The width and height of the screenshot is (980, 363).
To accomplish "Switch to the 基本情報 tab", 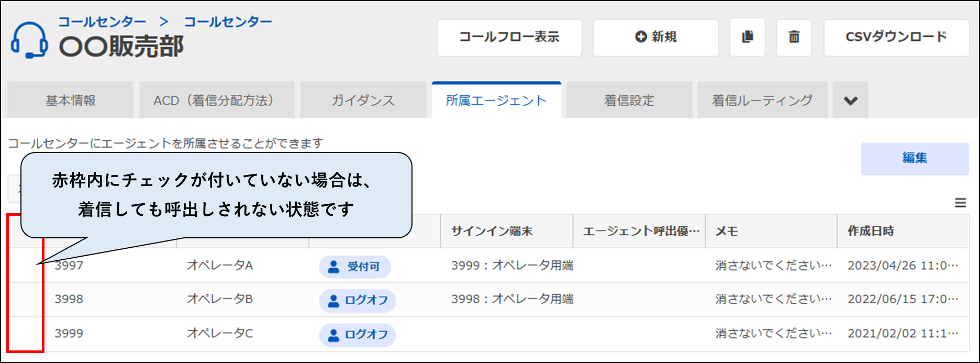I will point(70,101).
